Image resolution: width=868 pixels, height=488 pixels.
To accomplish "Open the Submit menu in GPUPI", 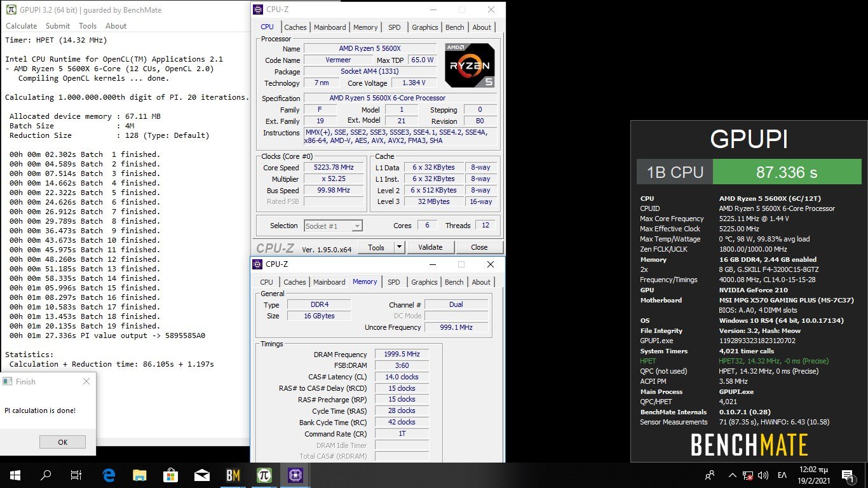I will click(x=58, y=26).
